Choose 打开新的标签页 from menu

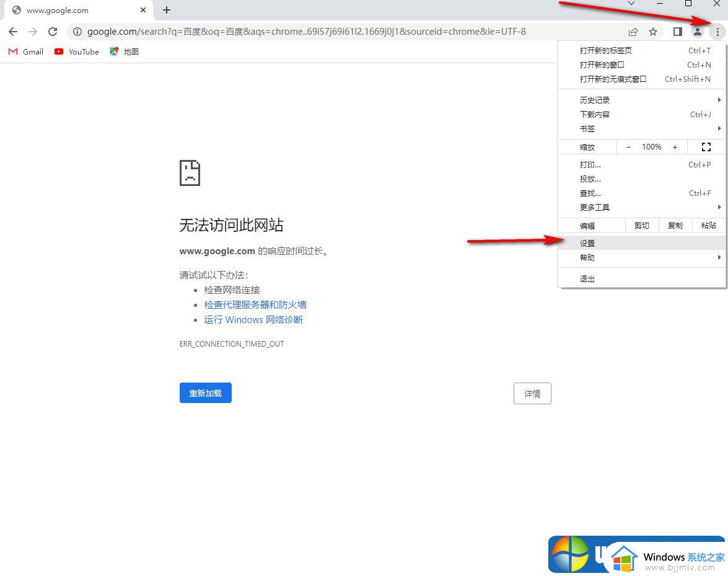(x=642, y=50)
